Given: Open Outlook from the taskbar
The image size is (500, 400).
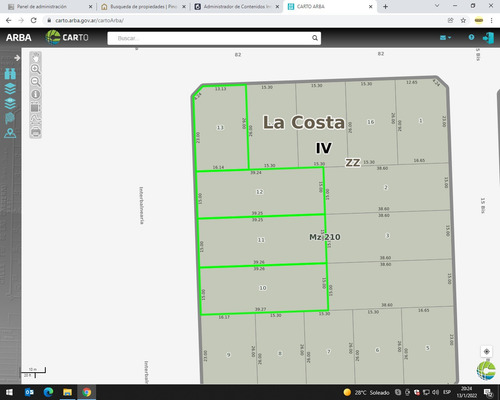Looking at the screenshot, I should [x=29, y=392].
